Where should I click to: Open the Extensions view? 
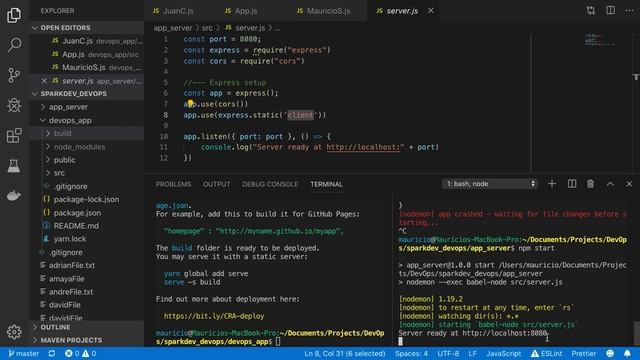click(14, 136)
